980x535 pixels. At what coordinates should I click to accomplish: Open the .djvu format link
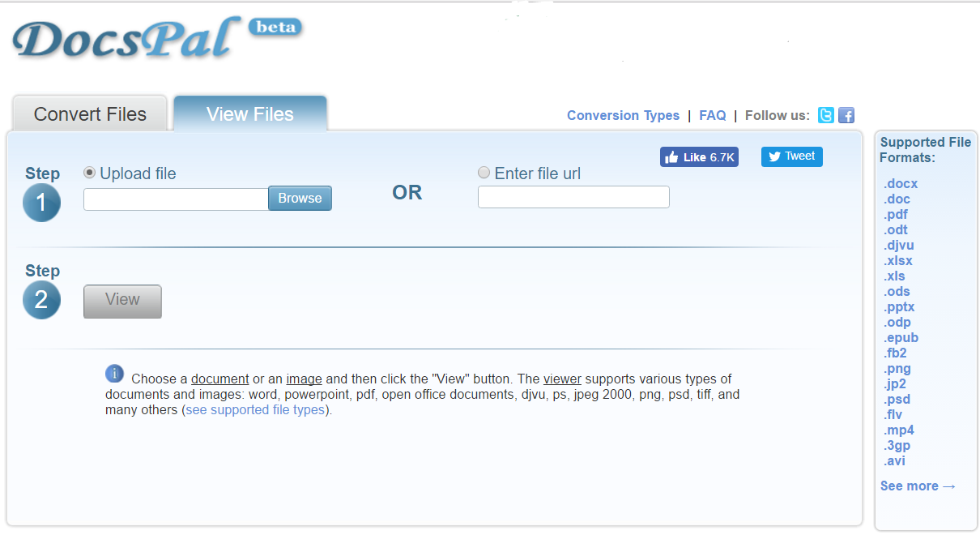[899, 246]
